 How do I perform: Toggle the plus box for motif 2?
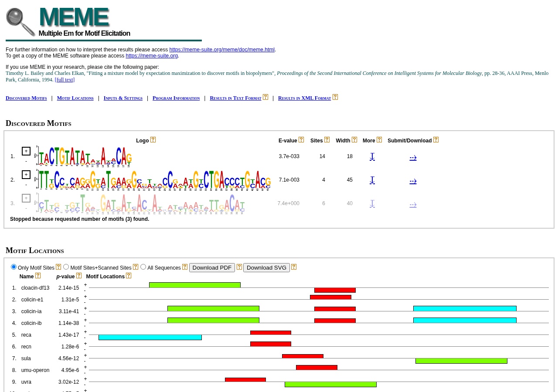26,175
